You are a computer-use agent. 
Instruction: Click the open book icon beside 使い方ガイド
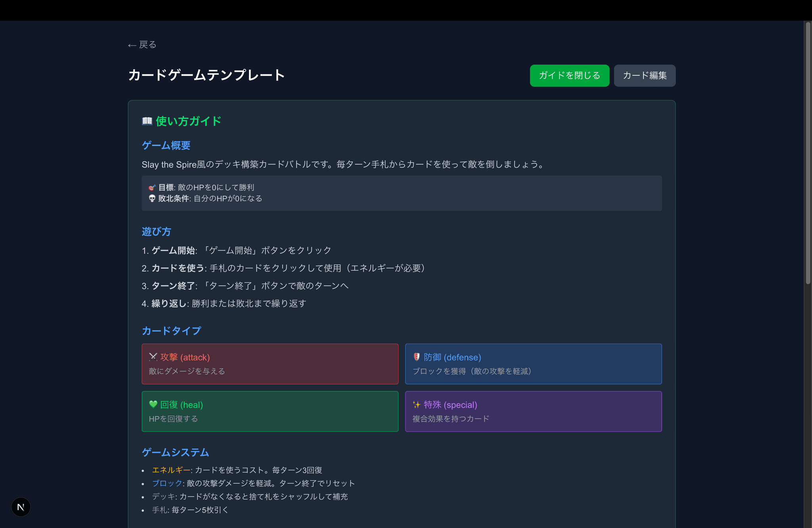tap(147, 121)
